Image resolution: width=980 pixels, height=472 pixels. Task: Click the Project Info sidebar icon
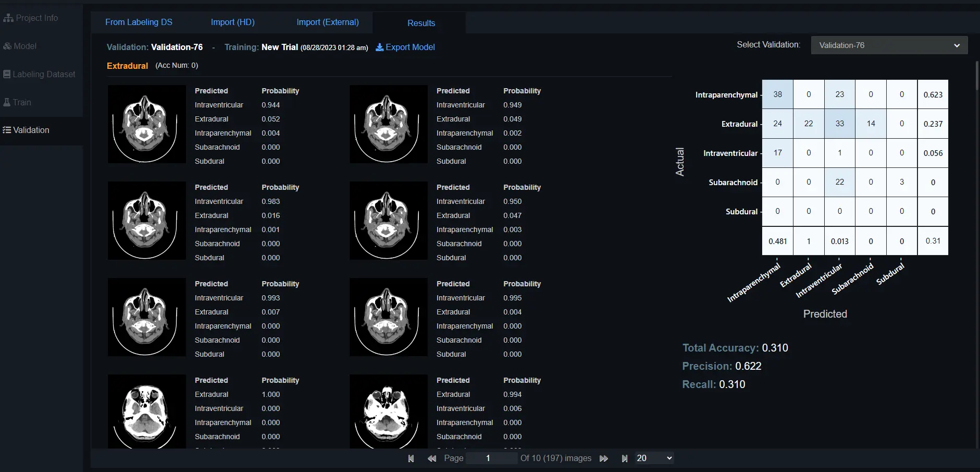[x=8, y=18]
